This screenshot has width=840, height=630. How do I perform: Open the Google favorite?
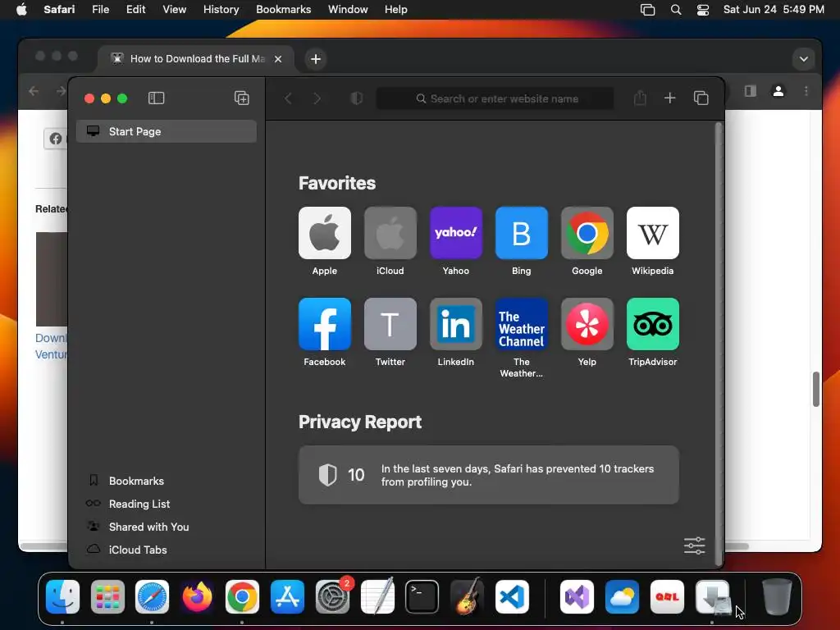tap(587, 233)
